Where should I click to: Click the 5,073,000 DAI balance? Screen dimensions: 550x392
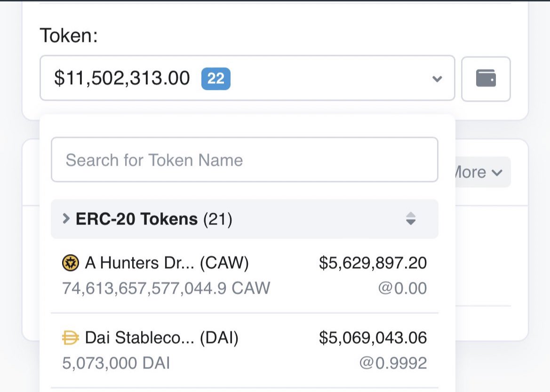tap(116, 363)
